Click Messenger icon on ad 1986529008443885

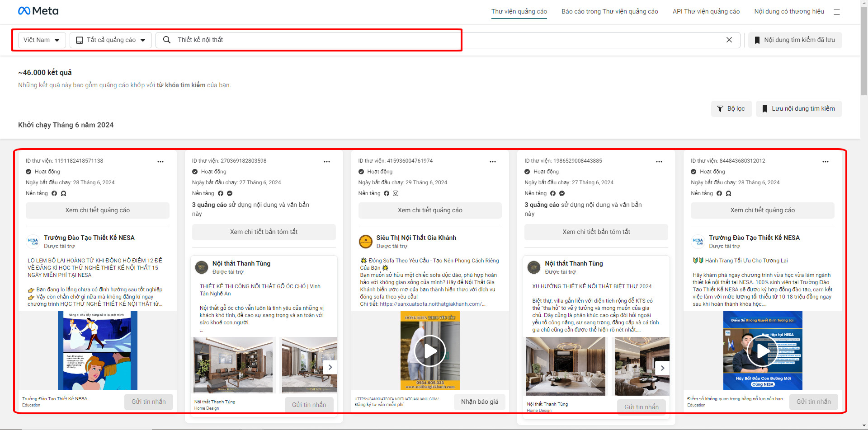click(x=562, y=193)
